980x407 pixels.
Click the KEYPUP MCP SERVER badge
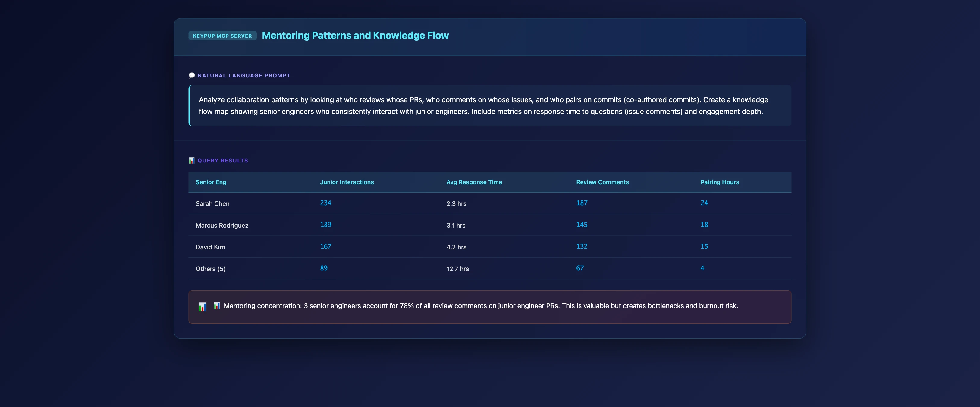[222, 36]
